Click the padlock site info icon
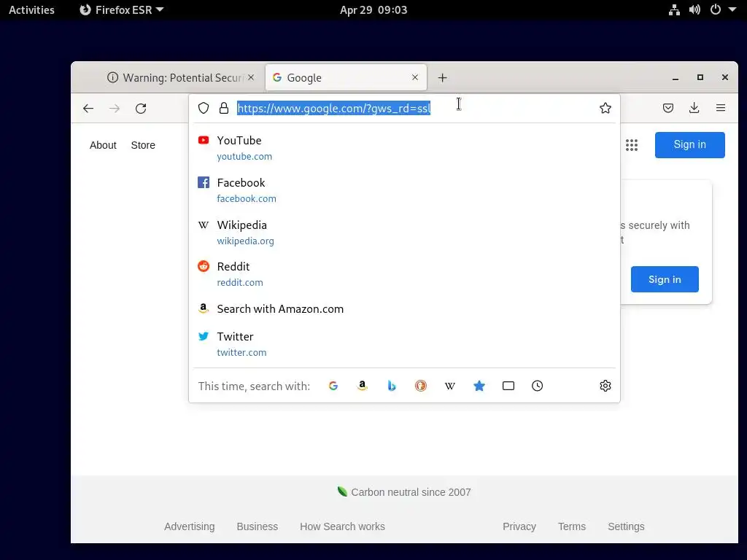 (x=224, y=108)
